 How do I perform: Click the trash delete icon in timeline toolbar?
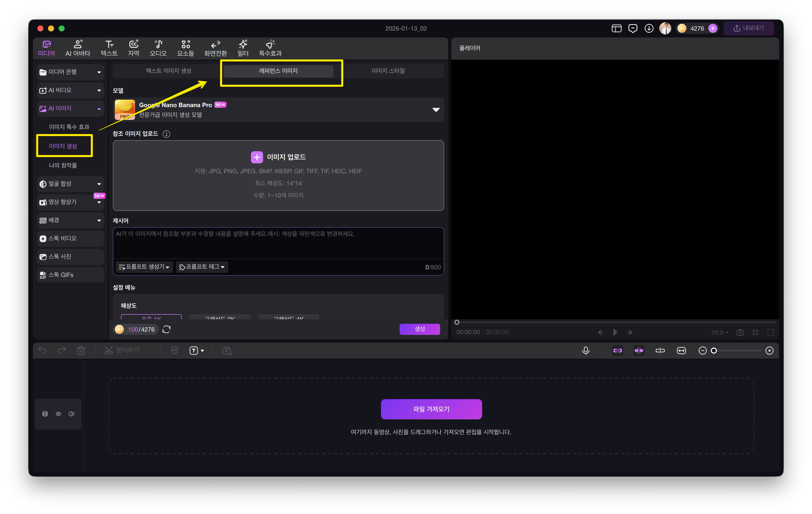pyautogui.click(x=81, y=350)
